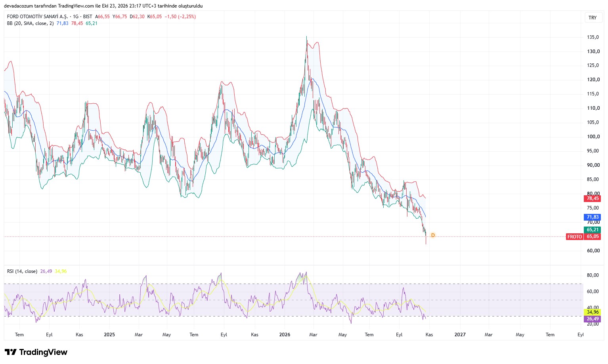Click the red 78,45 tag on the price axis
The image size is (608, 364).
point(593,198)
